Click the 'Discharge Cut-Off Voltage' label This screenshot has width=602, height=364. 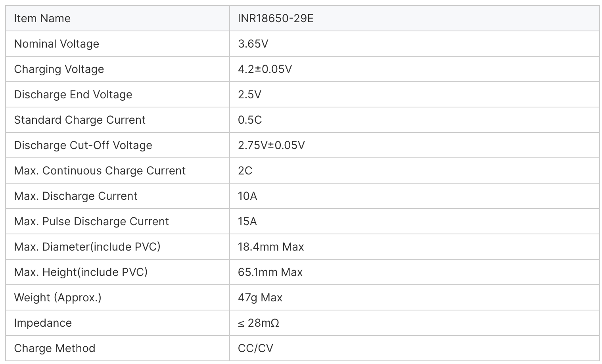pos(83,145)
